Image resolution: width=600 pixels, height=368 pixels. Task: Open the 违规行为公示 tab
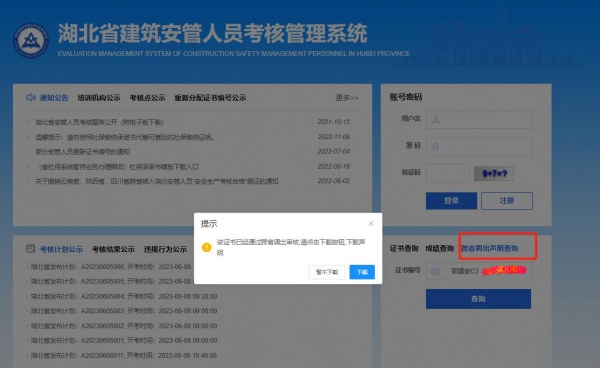click(165, 249)
